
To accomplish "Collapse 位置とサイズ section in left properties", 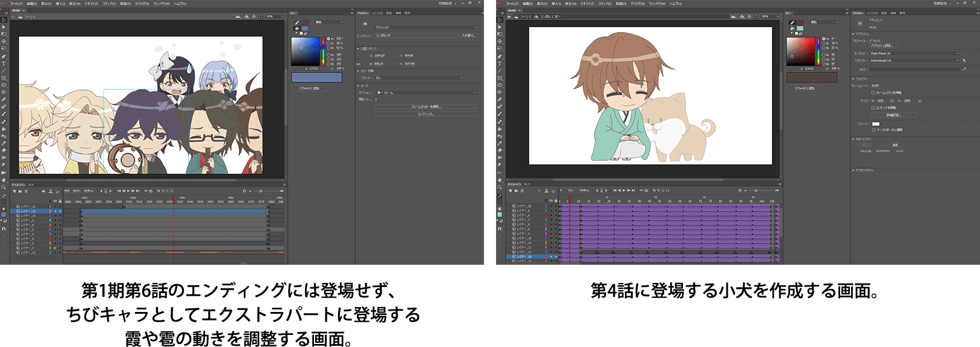I will pos(358,48).
